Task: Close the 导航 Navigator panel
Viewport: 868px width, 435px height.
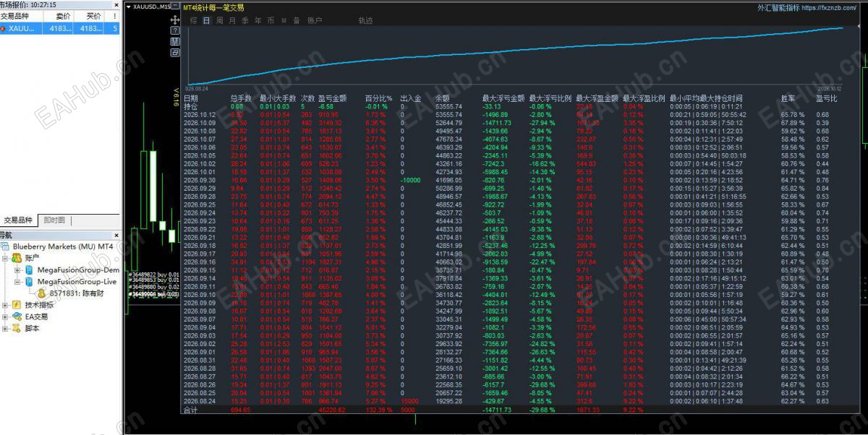Action: pyautogui.click(x=116, y=236)
